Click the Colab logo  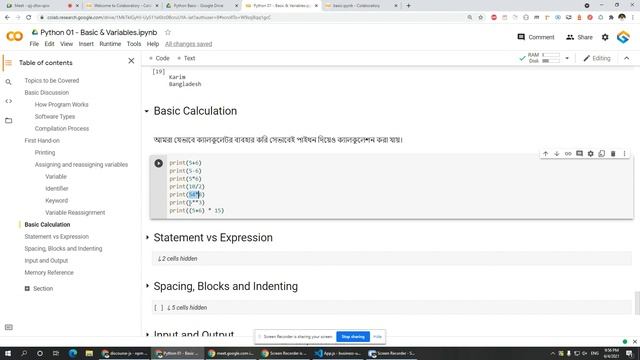(15, 36)
